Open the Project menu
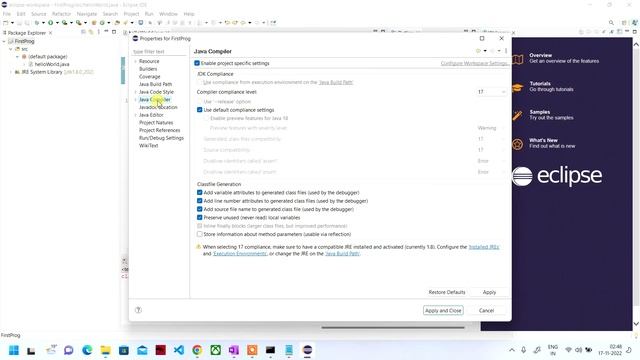This screenshot has width=640, height=360. 131,14
